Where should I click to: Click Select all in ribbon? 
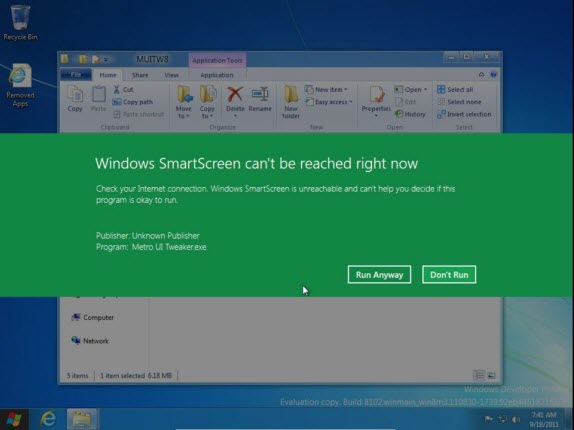pos(455,90)
